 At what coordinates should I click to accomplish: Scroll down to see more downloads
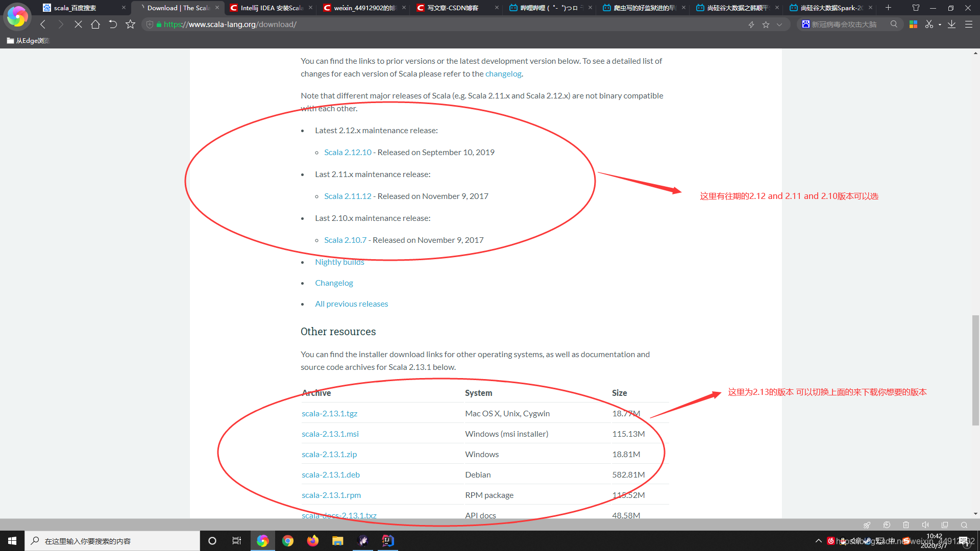[x=976, y=514]
